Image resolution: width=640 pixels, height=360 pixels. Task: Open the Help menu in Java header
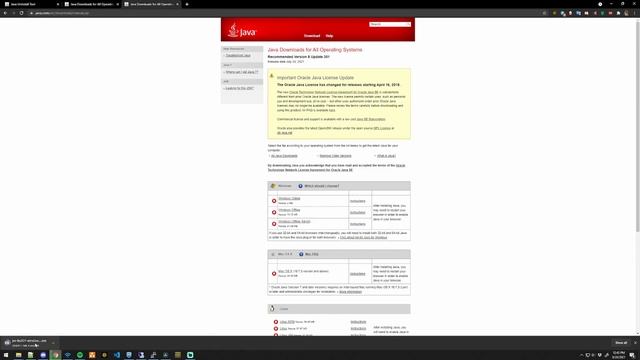tap(329, 36)
